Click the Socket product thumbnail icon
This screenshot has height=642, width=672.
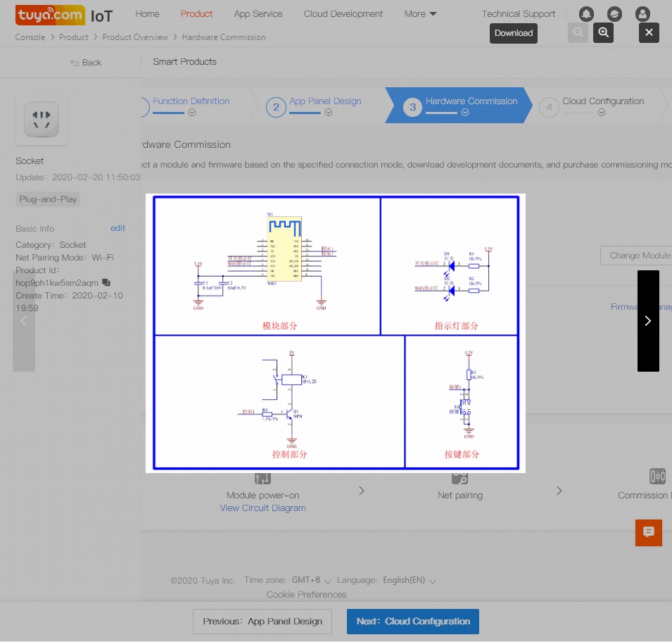pos(42,120)
